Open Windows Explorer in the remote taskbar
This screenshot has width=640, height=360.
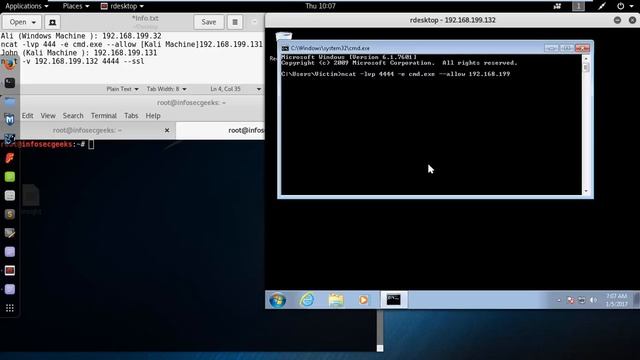click(x=336, y=300)
